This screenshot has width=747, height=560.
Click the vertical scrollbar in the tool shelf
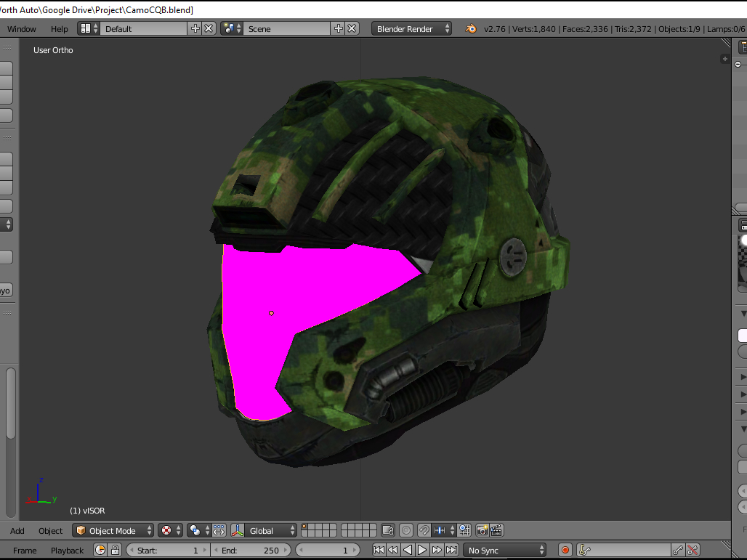click(x=10, y=403)
